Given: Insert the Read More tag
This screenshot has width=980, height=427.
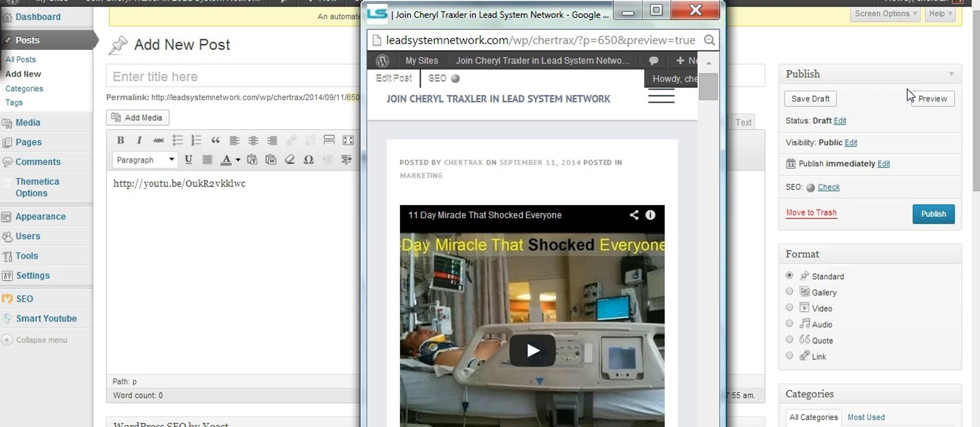Looking at the screenshot, I should pyautogui.click(x=329, y=141).
